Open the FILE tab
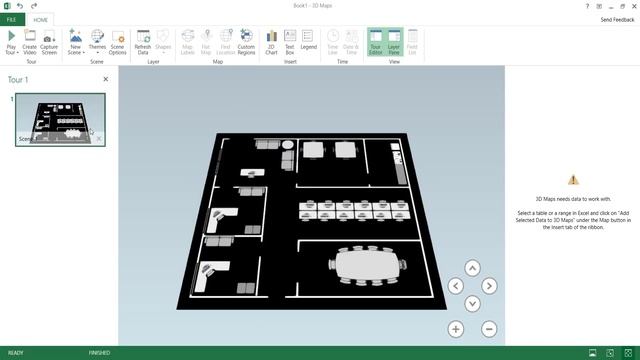The height and width of the screenshot is (360, 640). [11, 20]
